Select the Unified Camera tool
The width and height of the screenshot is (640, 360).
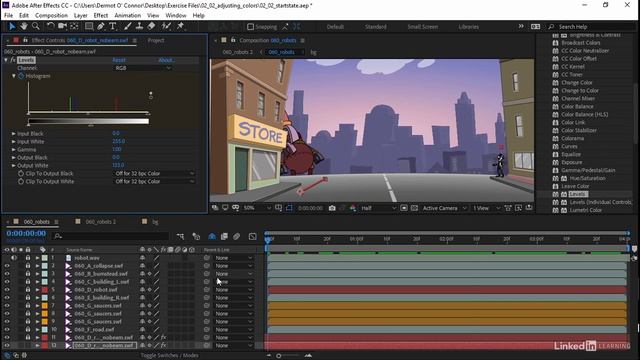[x=62, y=26]
